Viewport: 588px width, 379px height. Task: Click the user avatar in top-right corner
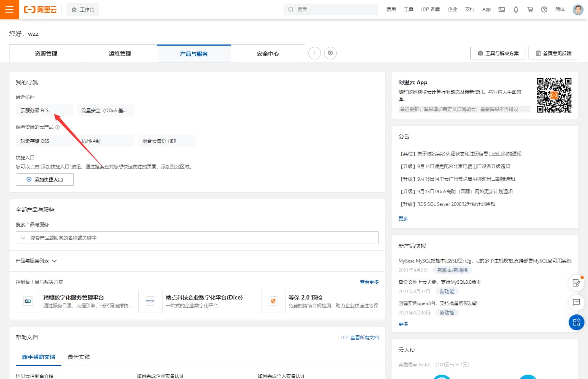[577, 9]
